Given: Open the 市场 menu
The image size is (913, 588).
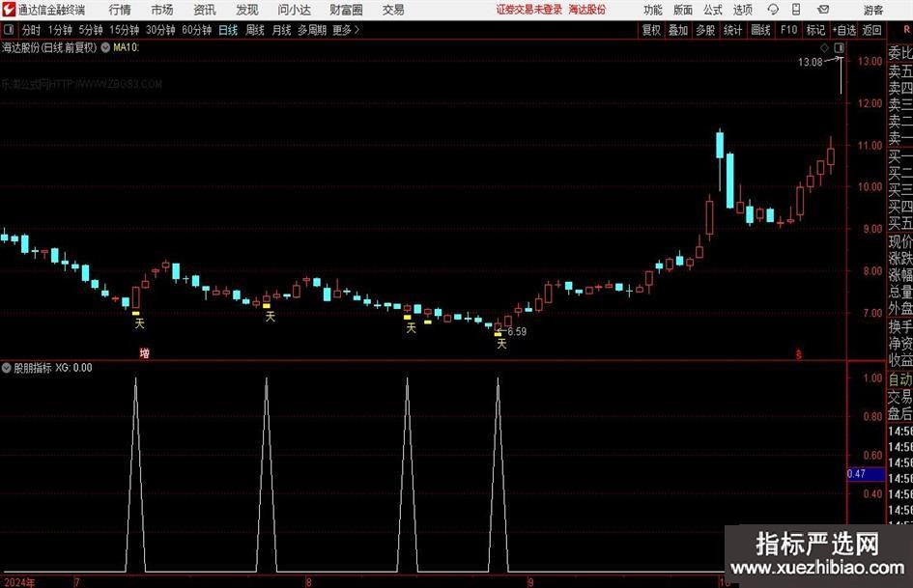Looking at the screenshot, I should coord(162,10).
